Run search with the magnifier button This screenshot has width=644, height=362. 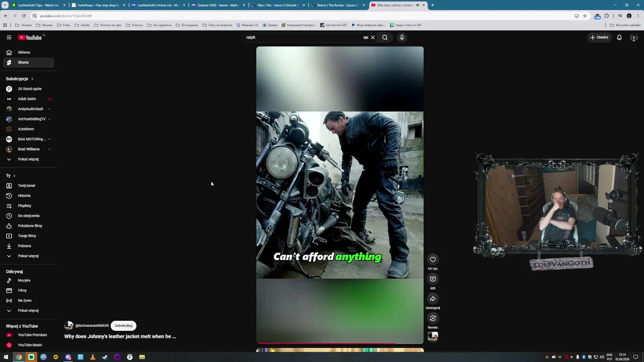tap(385, 37)
